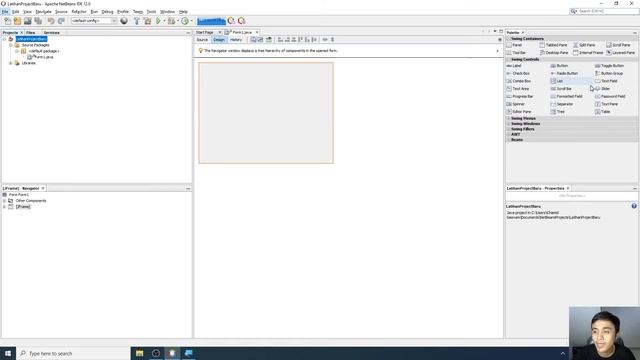Click the Profile Project clock icon
The height and width of the screenshot is (360, 640).
[185, 21]
